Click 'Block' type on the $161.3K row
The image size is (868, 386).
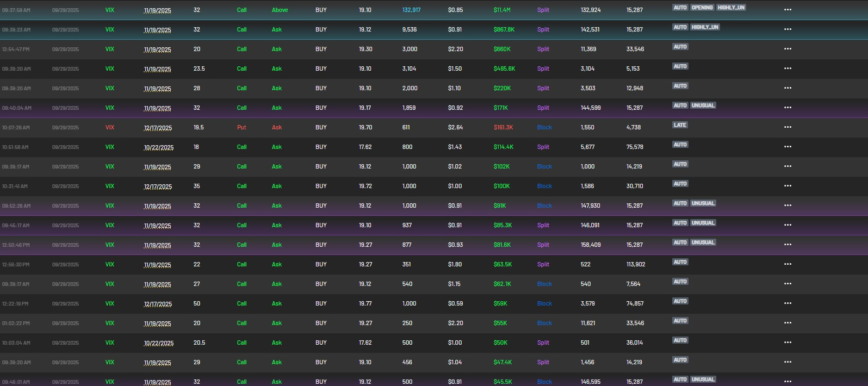tap(544, 127)
